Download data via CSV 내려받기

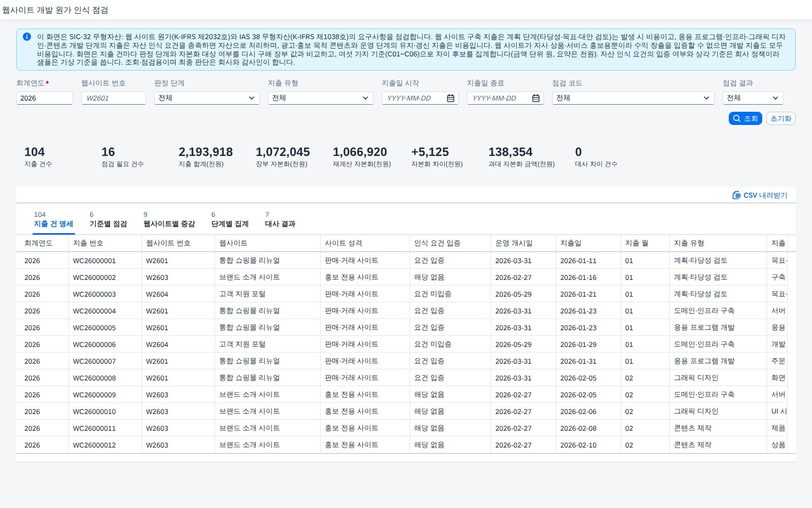760,195
